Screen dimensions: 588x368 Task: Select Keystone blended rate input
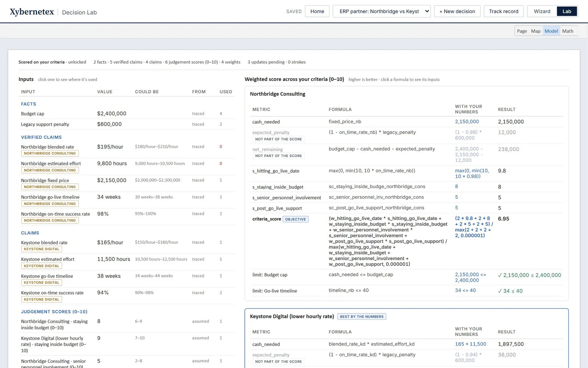127,245
